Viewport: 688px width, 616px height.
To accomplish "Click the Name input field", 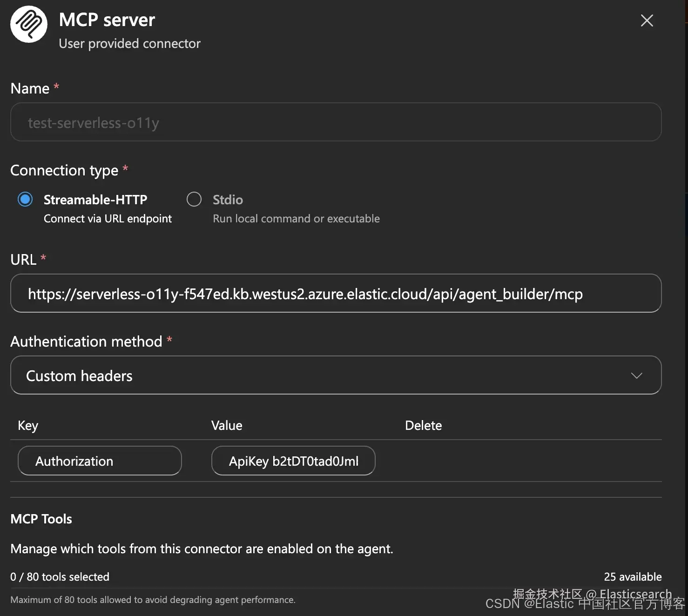I will pyautogui.click(x=336, y=122).
